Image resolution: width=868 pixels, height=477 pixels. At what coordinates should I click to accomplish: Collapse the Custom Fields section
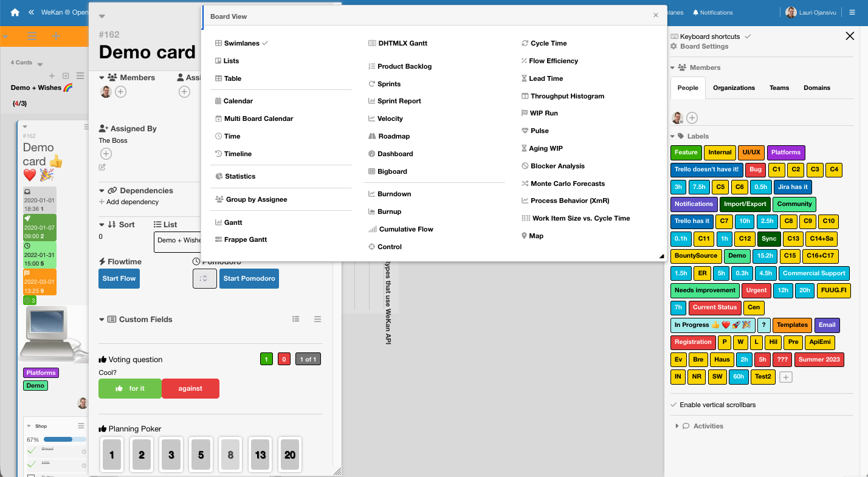click(102, 320)
